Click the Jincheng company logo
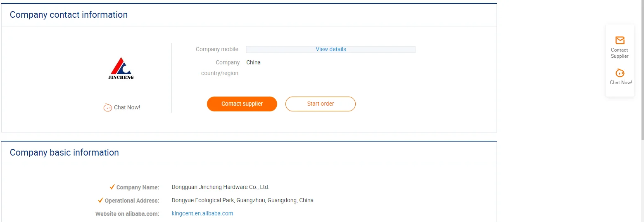Viewport: 644px width, 222px height. [x=121, y=68]
